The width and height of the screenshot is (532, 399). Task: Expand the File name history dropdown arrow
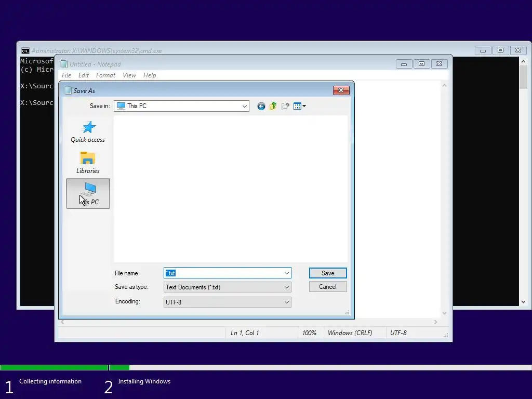(287, 273)
